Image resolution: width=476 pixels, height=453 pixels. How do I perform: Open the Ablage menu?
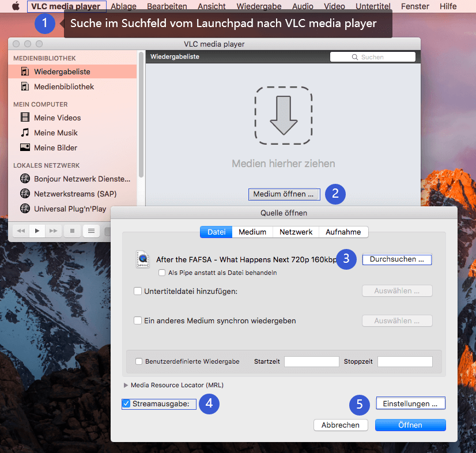123,6
